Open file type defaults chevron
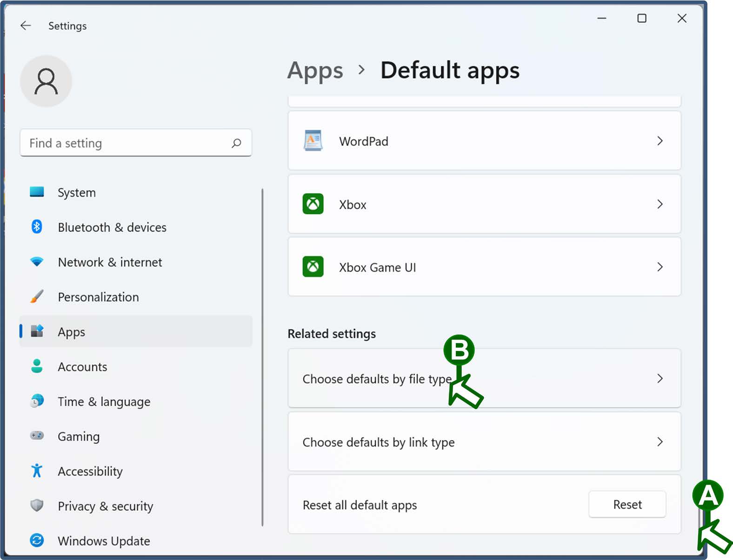 660,378
